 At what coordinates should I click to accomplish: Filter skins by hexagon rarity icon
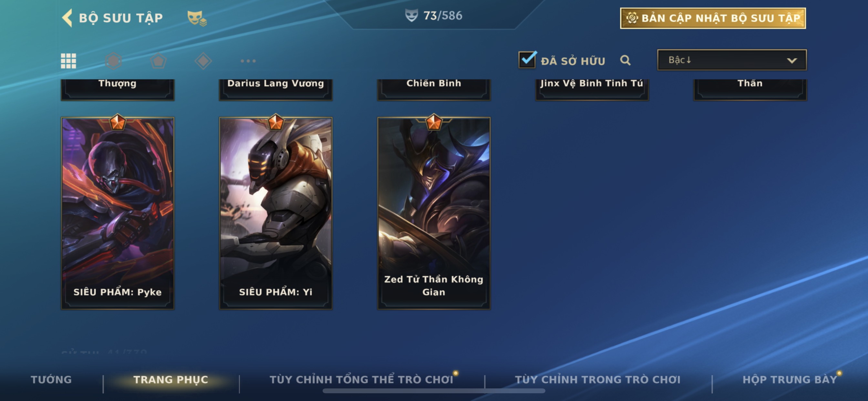113,61
